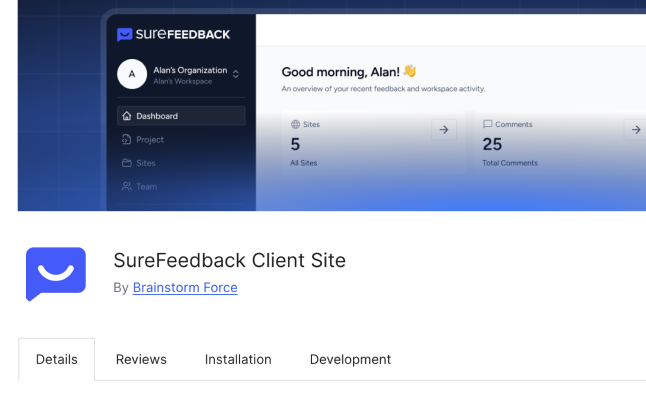This screenshot has height=400, width=646.
Task: Expand the Alan's Organization workspace switcher
Action: pyautogui.click(x=236, y=74)
